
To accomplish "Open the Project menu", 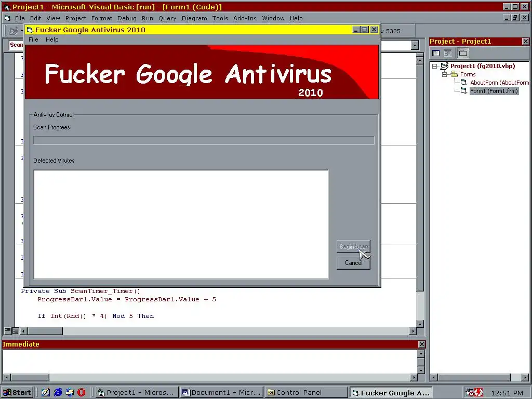I will pyautogui.click(x=76, y=18).
